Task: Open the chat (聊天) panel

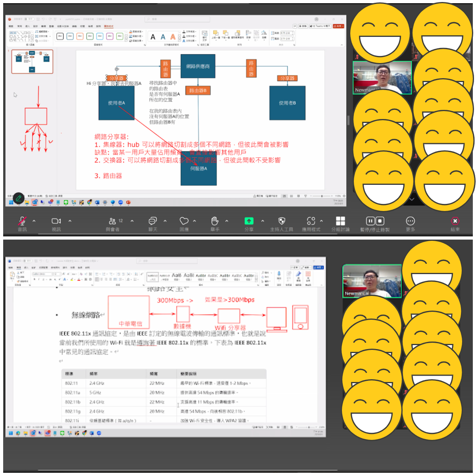Action: pos(153,221)
